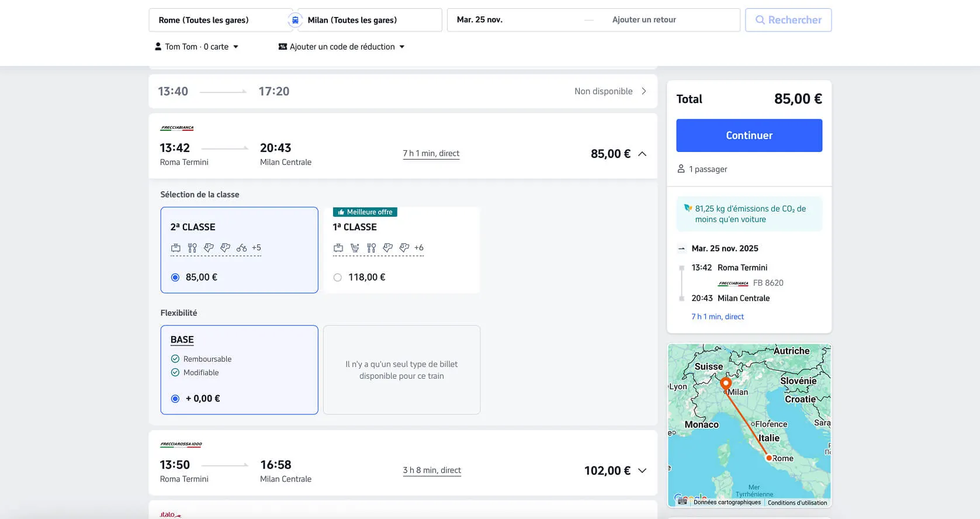This screenshot has height=519, width=980.
Task: Click the Mar. 25 nov. 2025 summary date
Action: (x=725, y=248)
